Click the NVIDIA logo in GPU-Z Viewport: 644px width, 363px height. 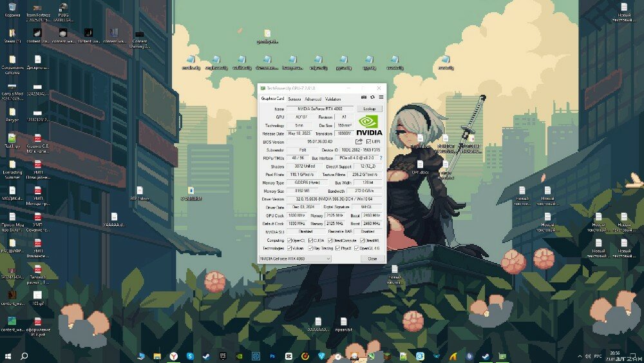pyautogui.click(x=369, y=125)
